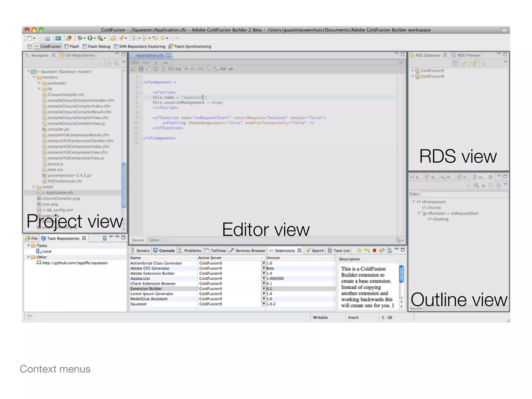Open the RDS Dataview view menu triangle

505,62
